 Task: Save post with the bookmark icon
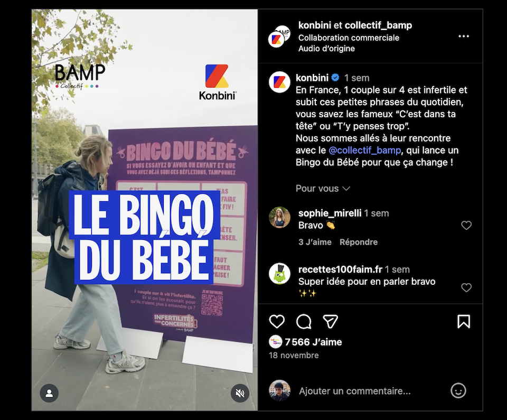[464, 322]
